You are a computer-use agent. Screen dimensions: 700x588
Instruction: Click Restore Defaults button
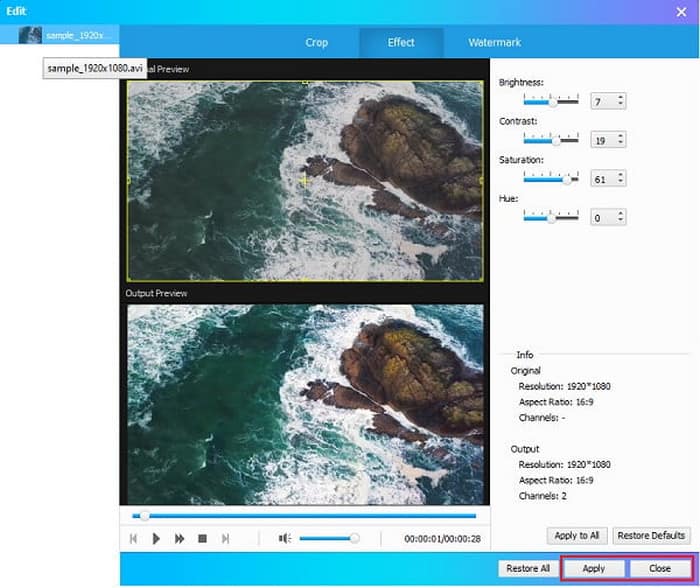coord(651,535)
